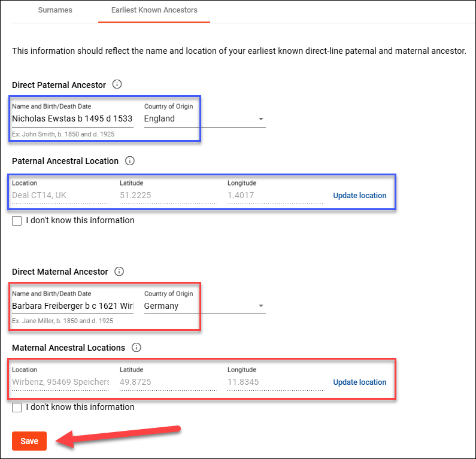Click the paternal Longitude field 1.4017
This screenshot has height=459, width=476.
[275, 195]
